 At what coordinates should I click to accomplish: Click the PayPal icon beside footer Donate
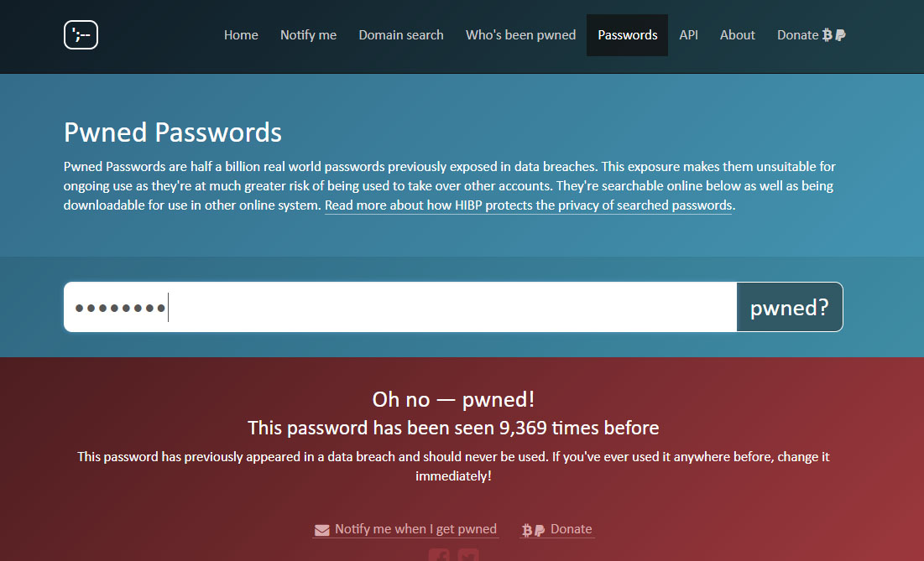coord(540,530)
